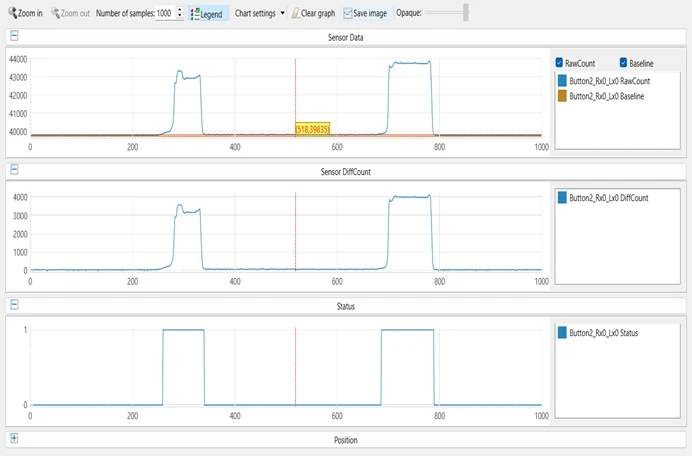Screen dimensions: 692x456
Task: Click the Sensor DiffCount panel title
Action: (346, 172)
